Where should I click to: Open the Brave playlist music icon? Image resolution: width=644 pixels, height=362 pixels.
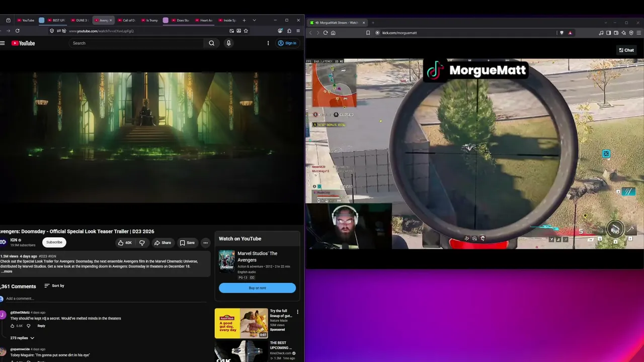(x=601, y=33)
